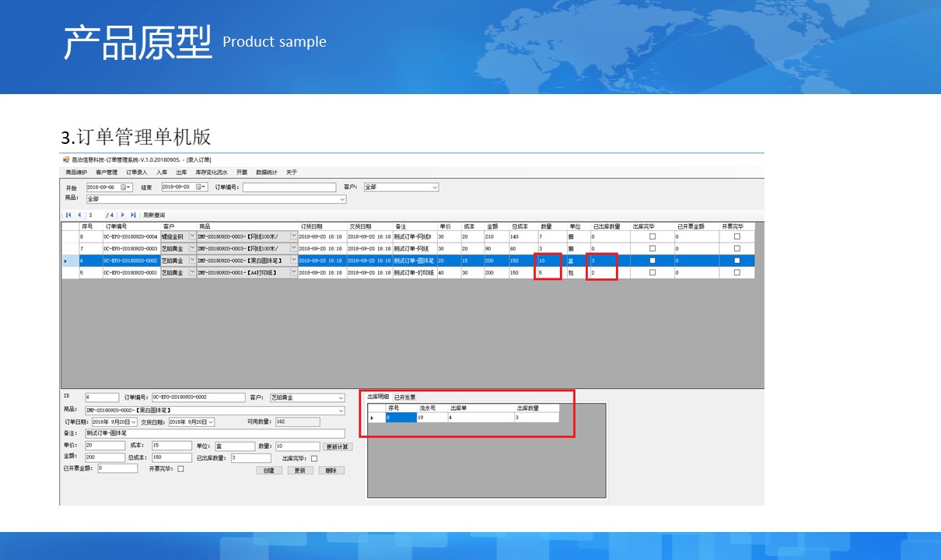The width and height of the screenshot is (941, 560).
Task: Click the 备注 field in detail form
Action: click(x=215, y=433)
